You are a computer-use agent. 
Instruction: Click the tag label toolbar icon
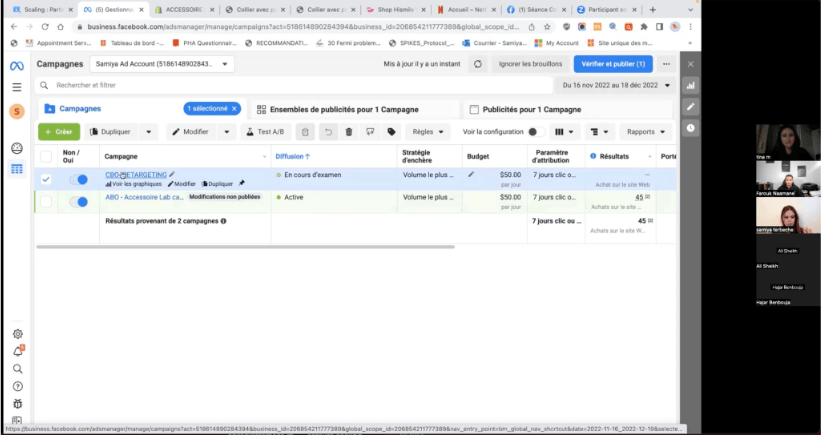pyautogui.click(x=391, y=132)
